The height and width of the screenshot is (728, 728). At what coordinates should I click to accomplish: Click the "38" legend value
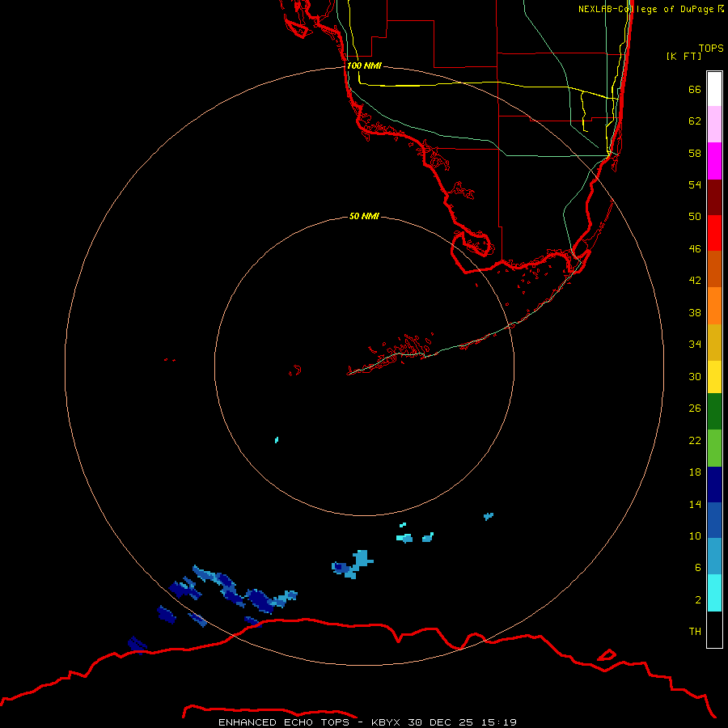[x=695, y=312]
